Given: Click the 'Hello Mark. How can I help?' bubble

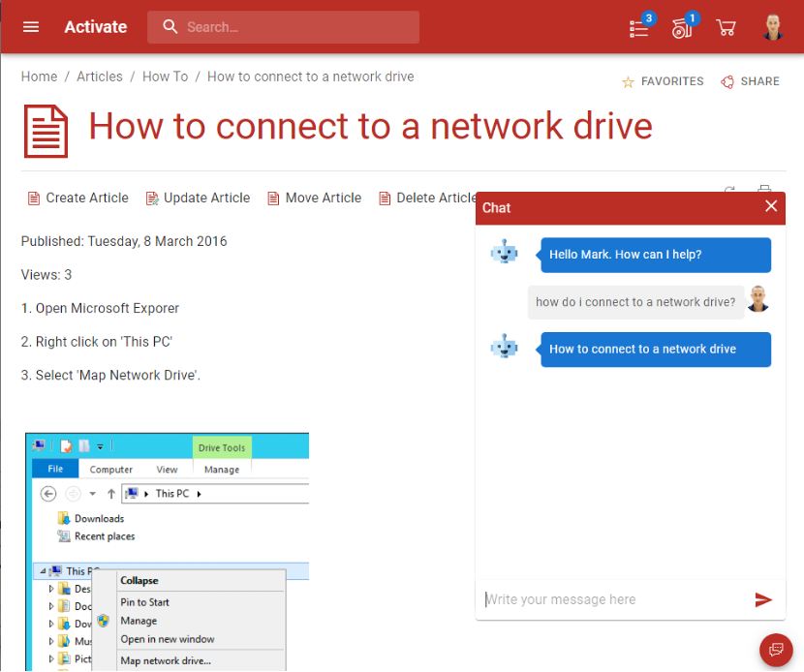Looking at the screenshot, I should click(656, 255).
